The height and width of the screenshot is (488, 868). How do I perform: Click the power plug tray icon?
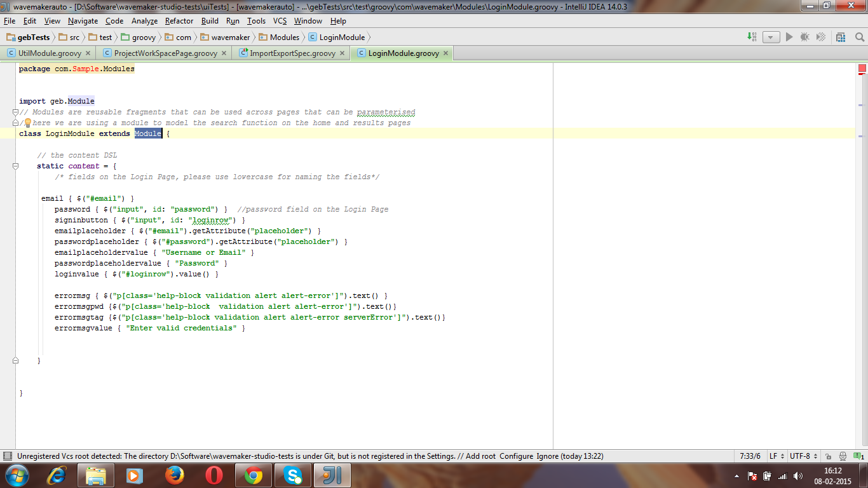click(767, 475)
